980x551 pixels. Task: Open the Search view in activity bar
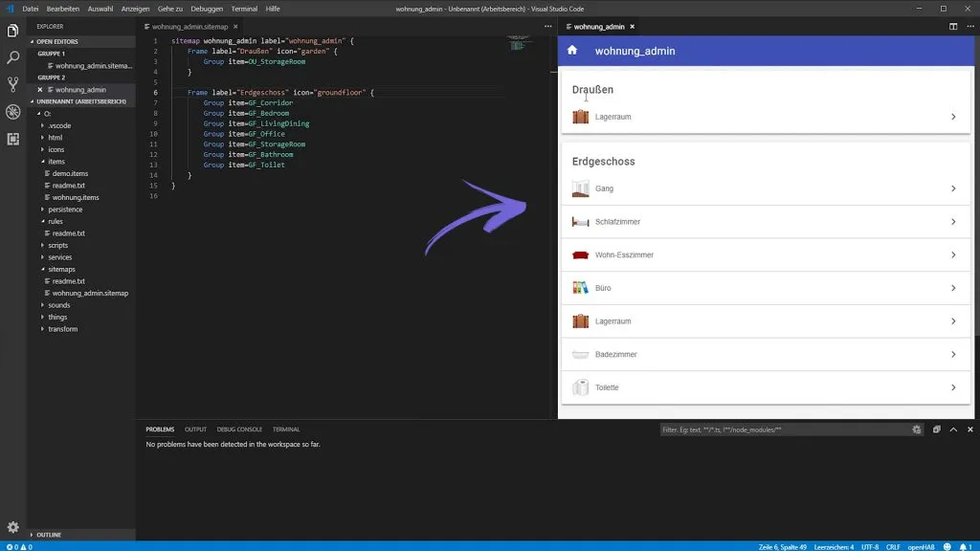12,57
